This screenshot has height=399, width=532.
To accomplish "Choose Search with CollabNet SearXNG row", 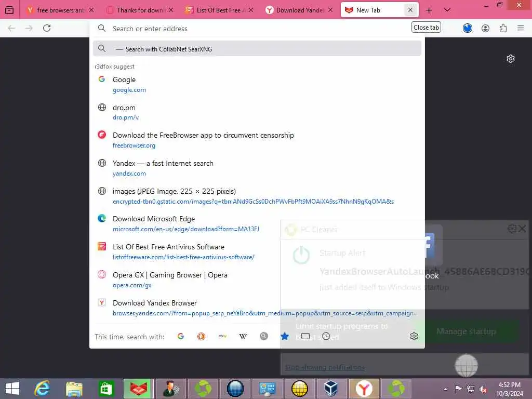I will click(x=257, y=49).
